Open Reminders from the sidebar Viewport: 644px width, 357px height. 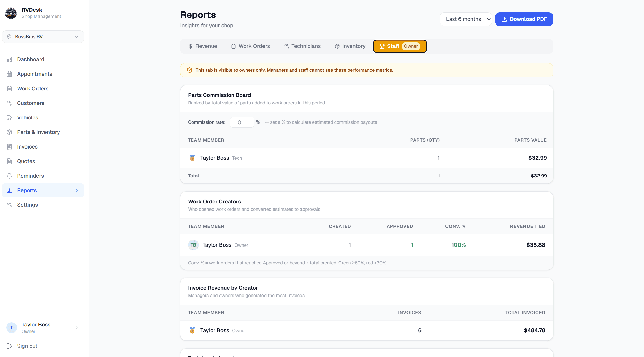(43, 176)
